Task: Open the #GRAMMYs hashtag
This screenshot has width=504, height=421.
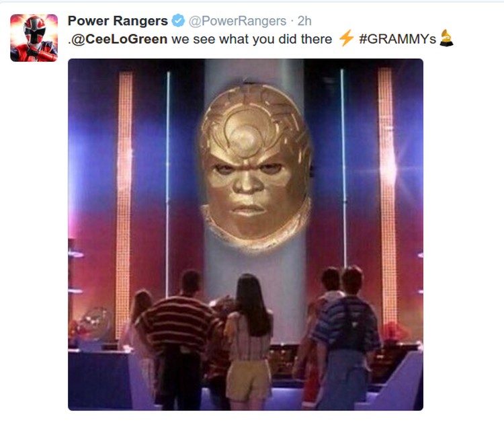Action: pos(397,39)
